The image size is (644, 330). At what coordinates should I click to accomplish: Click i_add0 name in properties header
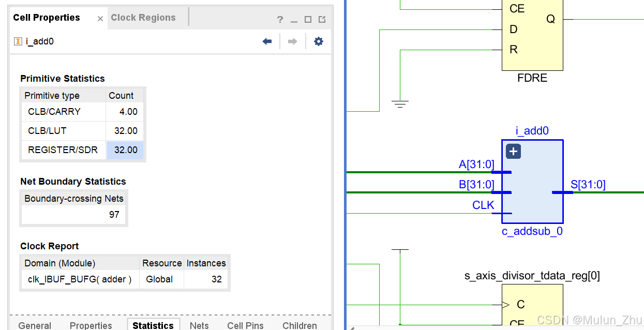40,41
